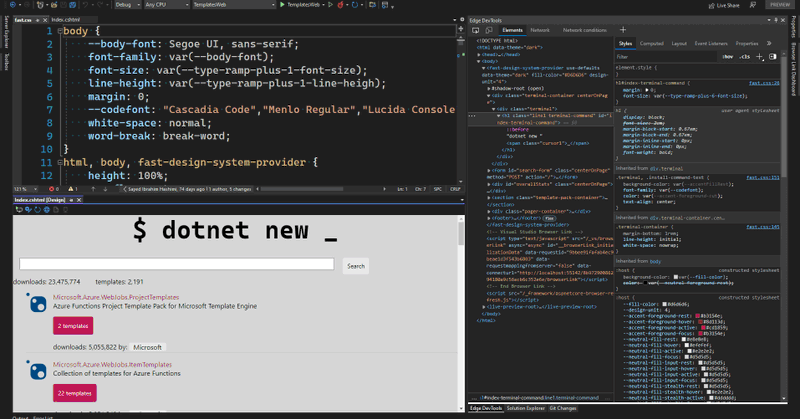Click the Save All icon in toolbar
This screenshot has width=800, height=419.
(72, 5)
